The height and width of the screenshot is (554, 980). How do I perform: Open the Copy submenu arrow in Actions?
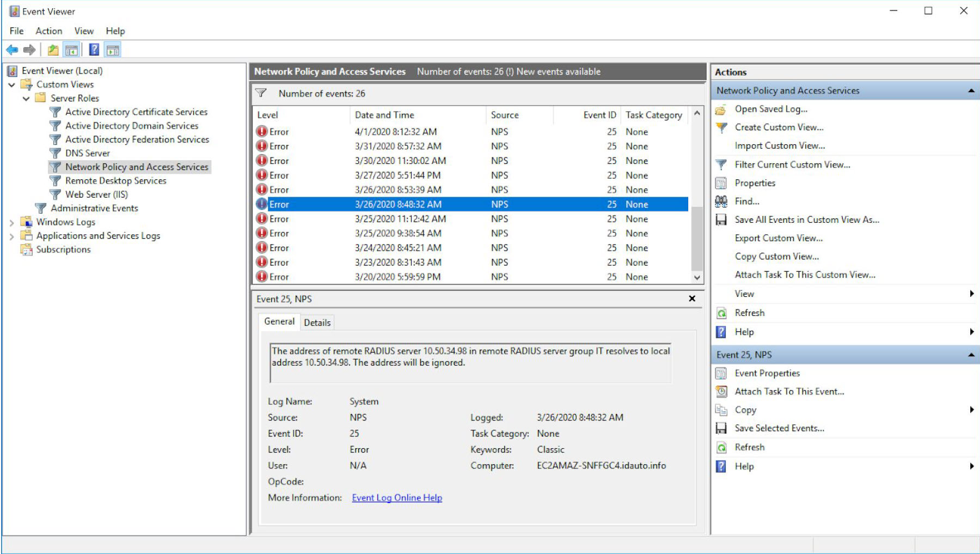tap(972, 410)
